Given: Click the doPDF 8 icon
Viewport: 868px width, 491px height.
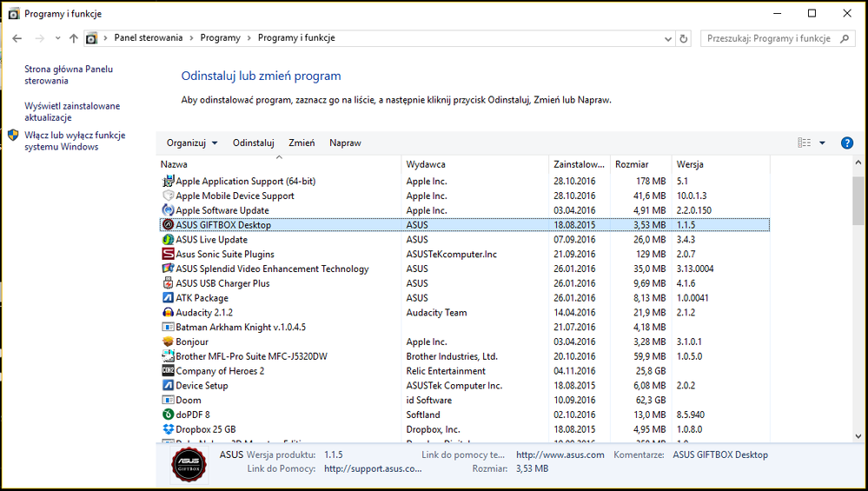Looking at the screenshot, I should click(x=168, y=415).
